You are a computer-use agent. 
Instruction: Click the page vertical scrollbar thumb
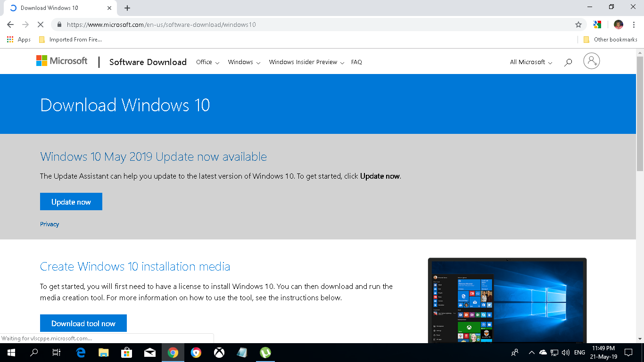point(640,113)
